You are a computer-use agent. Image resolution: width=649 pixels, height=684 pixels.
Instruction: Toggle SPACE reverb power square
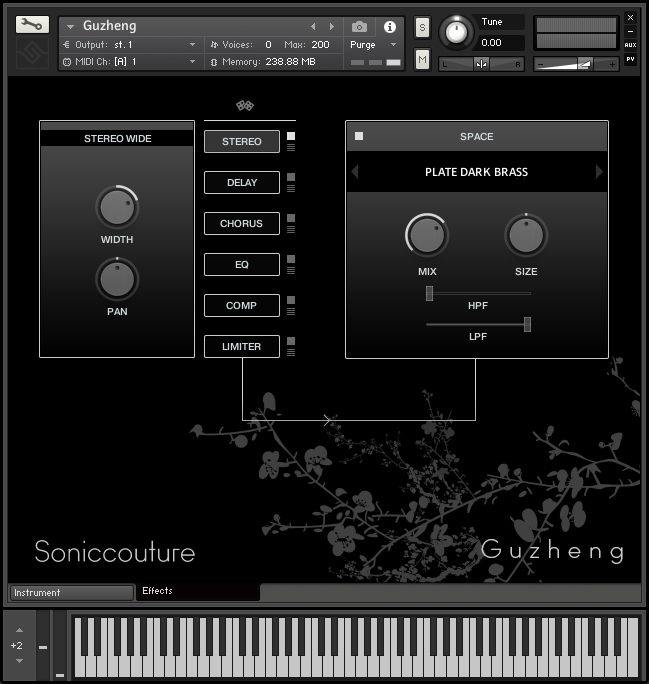pyautogui.click(x=359, y=136)
